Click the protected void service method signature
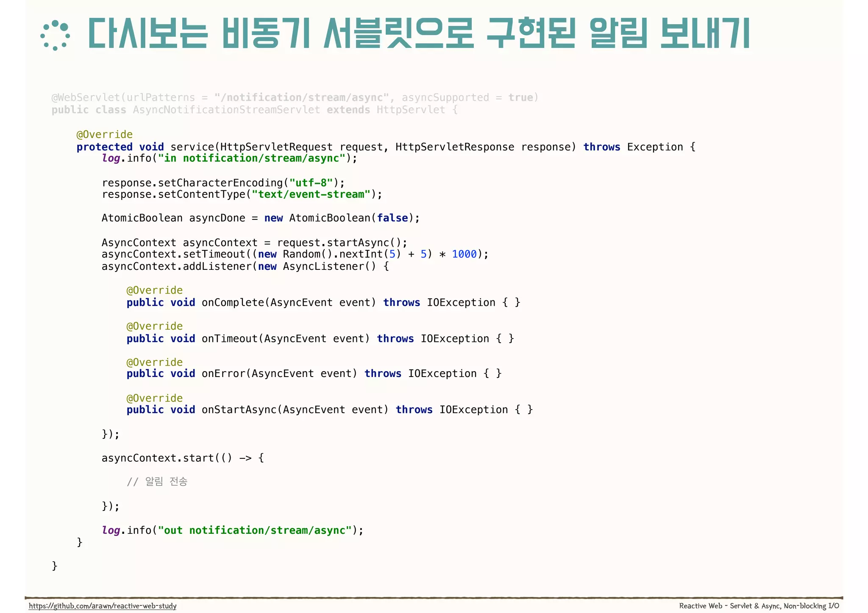Viewport: 868px width, 613px height. click(x=386, y=147)
